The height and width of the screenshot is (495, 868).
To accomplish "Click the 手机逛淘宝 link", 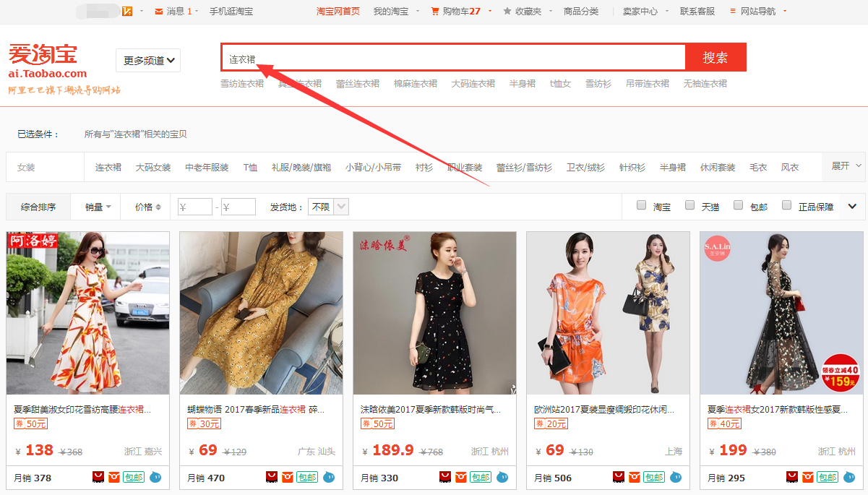I will point(231,12).
